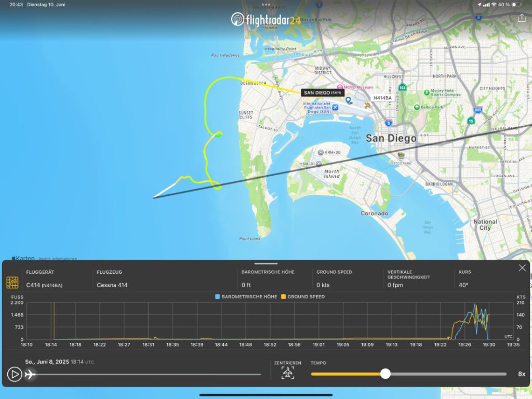The width and height of the screenshot is (532, 399).
Task: Click the 0 kts ground speed value
Action: point(322,285)
